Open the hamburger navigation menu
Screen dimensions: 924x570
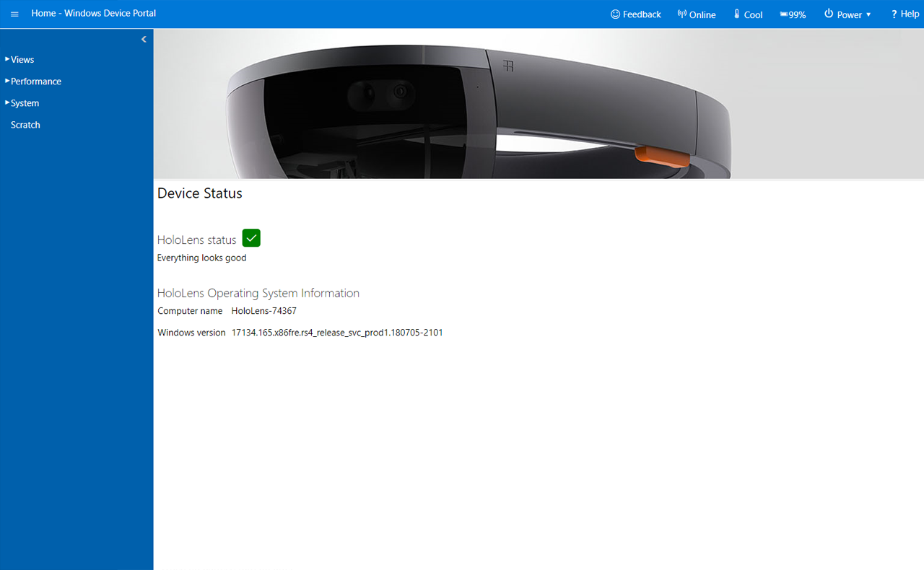[x=14, y=14]
